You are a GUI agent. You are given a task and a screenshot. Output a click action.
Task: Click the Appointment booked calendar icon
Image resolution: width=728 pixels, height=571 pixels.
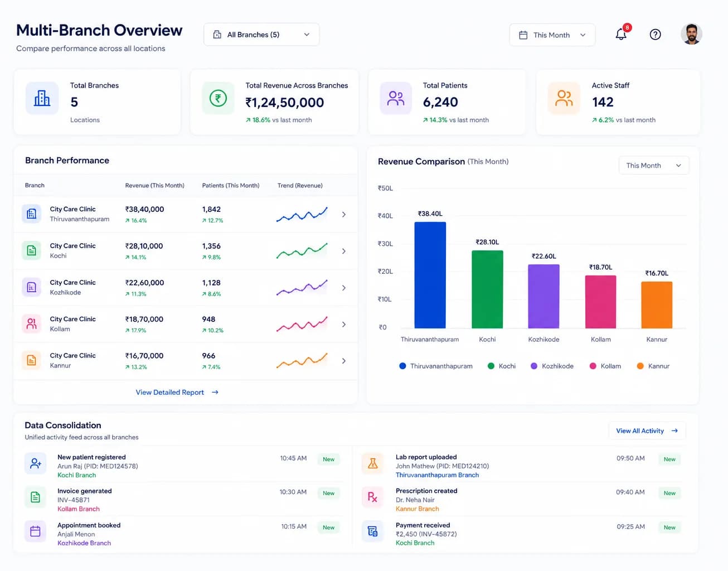click(35, 531)
